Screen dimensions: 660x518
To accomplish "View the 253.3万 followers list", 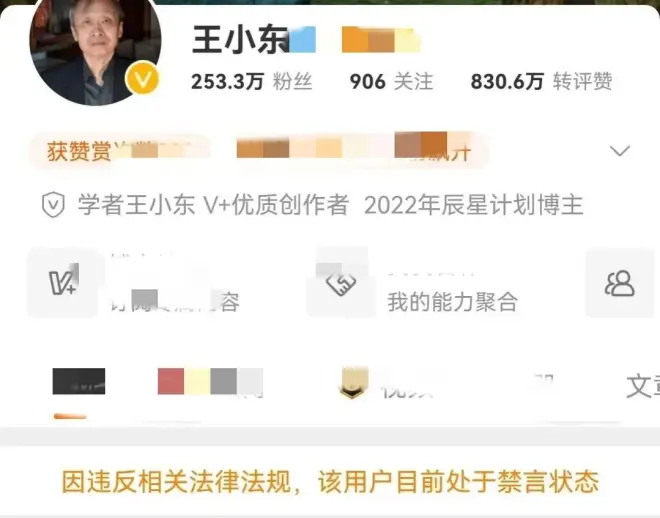I will pyautogui.click(x=252, y=81).
